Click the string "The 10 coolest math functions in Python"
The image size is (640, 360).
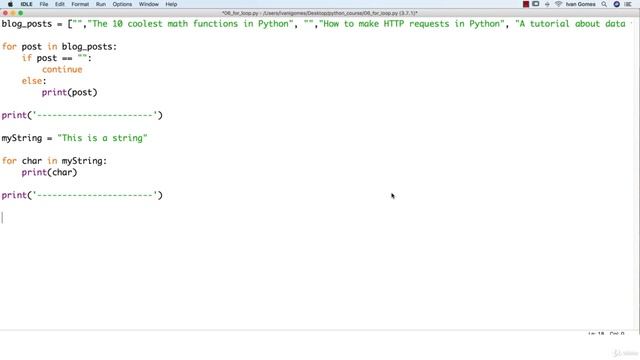pyautogui.click(x=190, y=24)
